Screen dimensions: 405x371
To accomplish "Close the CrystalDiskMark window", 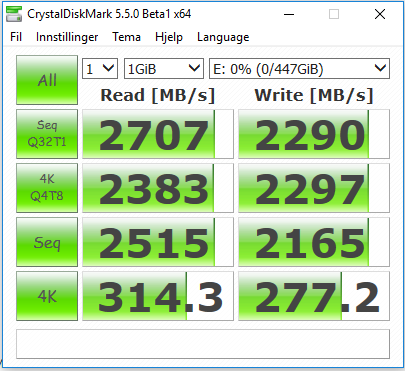I will click(380, 14).
